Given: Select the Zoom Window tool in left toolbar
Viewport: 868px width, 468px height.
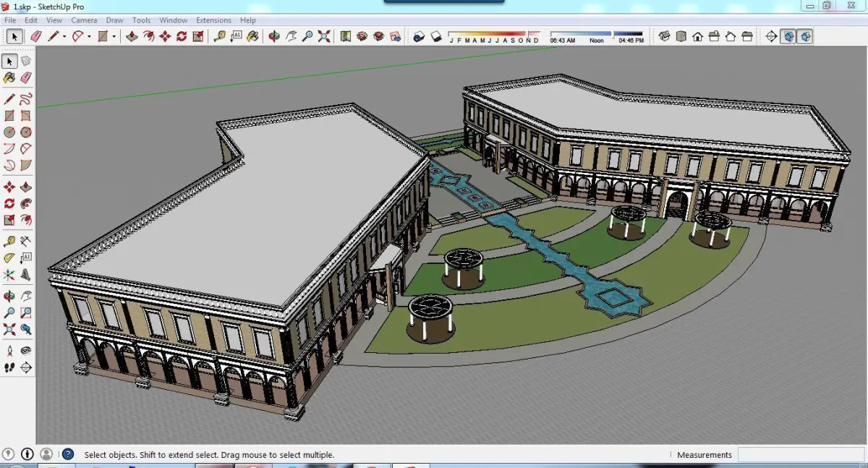Looking at the screenshot, I should [26, 312].
